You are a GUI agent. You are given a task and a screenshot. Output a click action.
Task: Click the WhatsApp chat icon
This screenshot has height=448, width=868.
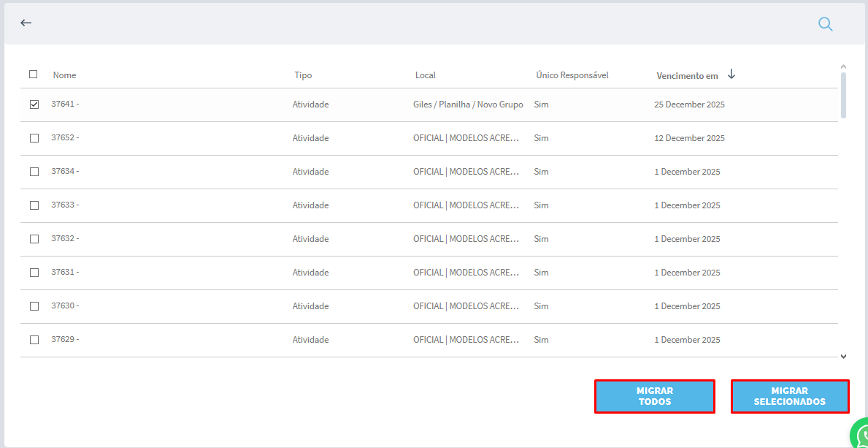click(861, 436)
